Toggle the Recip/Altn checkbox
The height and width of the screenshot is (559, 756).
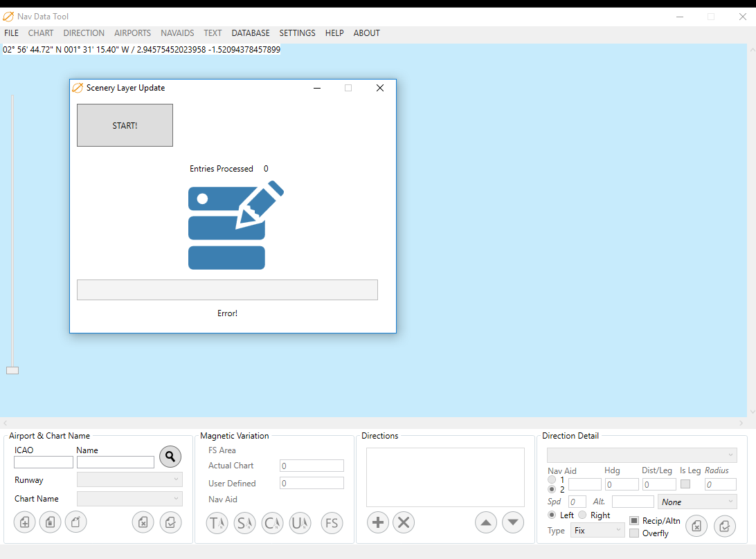click(634, 520)
